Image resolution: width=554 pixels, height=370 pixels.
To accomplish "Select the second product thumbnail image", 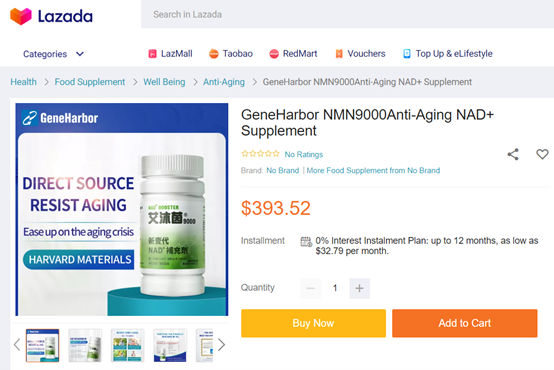I will tap(85, 345).
